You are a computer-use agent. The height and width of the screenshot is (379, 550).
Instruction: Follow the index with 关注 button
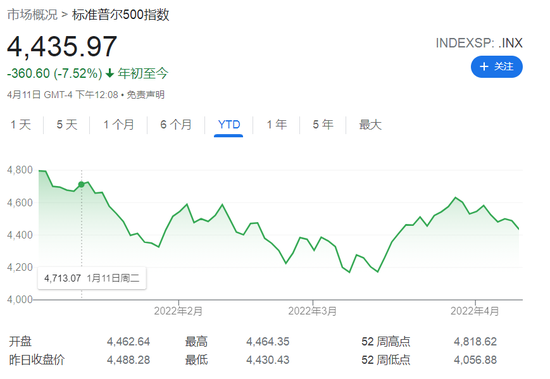[x=496, y=67]
